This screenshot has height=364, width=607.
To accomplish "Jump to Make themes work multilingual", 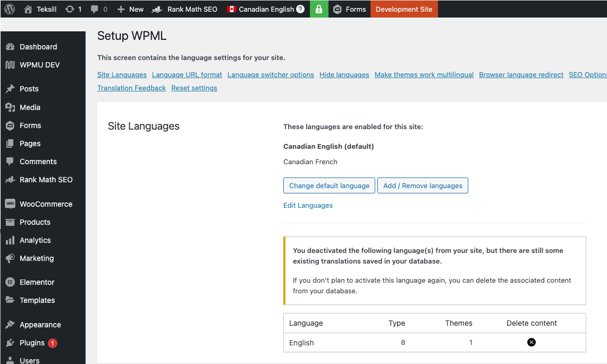I will pyautogui.click(x=424, y=74).
